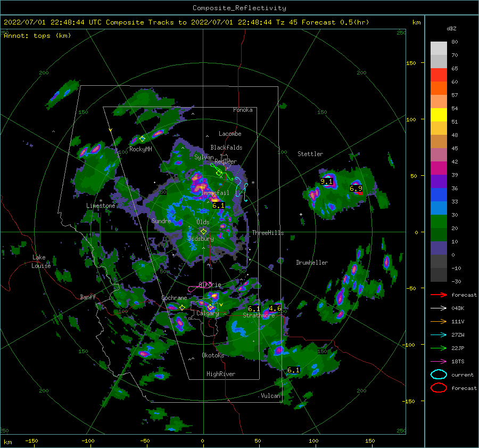Click the Ponoka town label
The image size is (479, 448).
coord(243,110)
